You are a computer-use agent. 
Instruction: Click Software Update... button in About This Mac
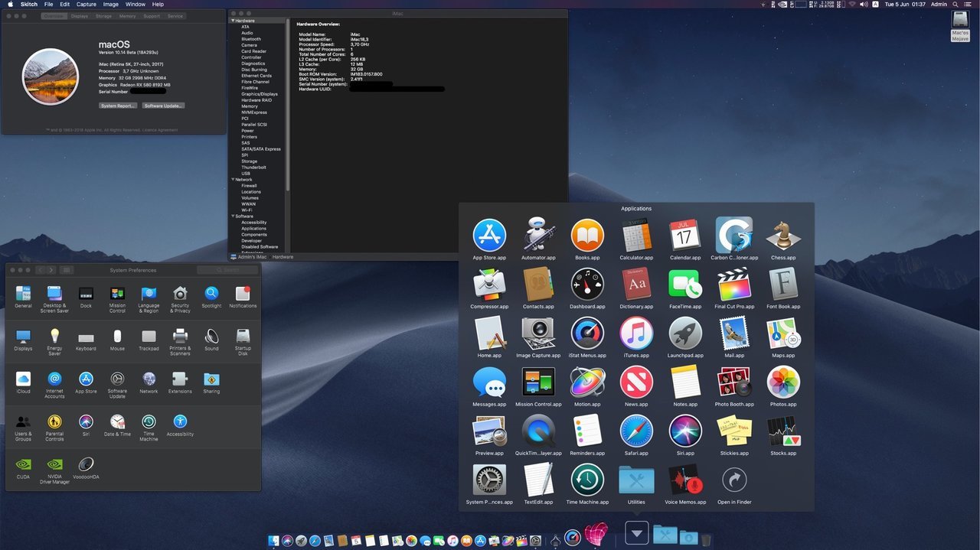pyautogui.click(x=163, y=106)
